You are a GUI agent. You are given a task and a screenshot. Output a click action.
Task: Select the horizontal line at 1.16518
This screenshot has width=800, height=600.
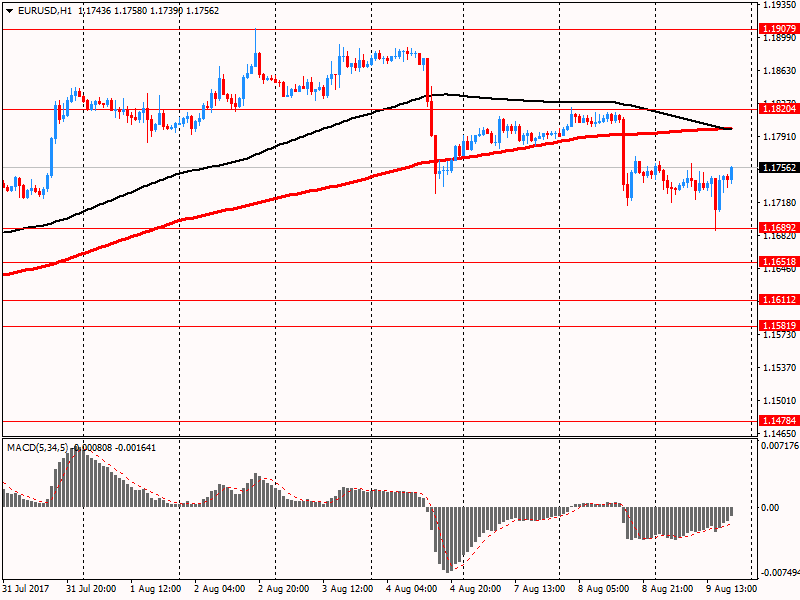(380, 263)
